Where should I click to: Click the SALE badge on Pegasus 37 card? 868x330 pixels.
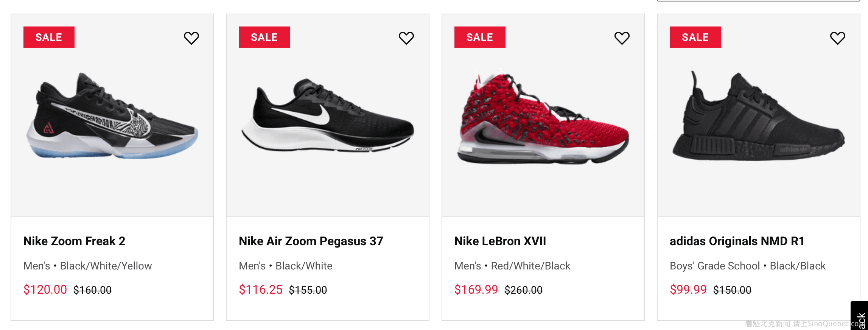tap(264, 37)
